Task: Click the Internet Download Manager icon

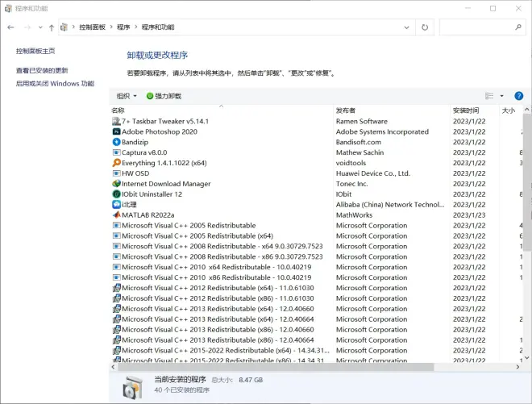Action: tap(116, 184)
